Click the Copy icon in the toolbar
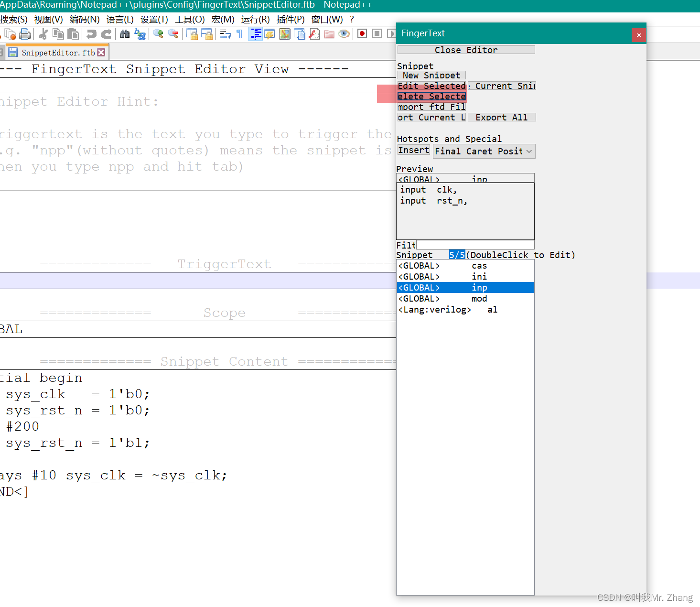Image resolution: width=700 pixels, height=607 pixels. point(58,34)
